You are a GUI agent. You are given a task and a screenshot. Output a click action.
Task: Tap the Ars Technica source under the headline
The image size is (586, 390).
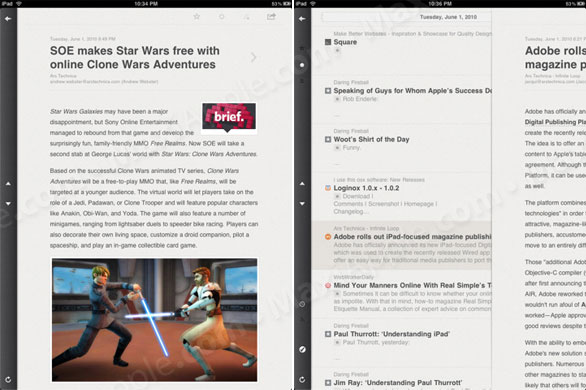63,76
